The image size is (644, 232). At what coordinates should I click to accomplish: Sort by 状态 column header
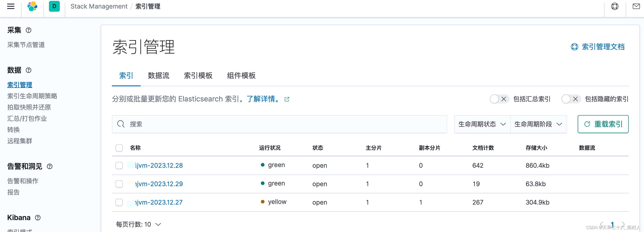[318, 148]
